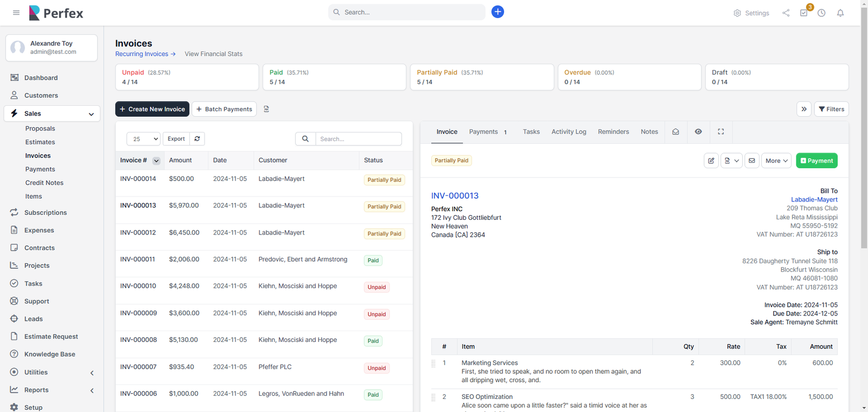Open the notifications bell icon

coord(840,13)
